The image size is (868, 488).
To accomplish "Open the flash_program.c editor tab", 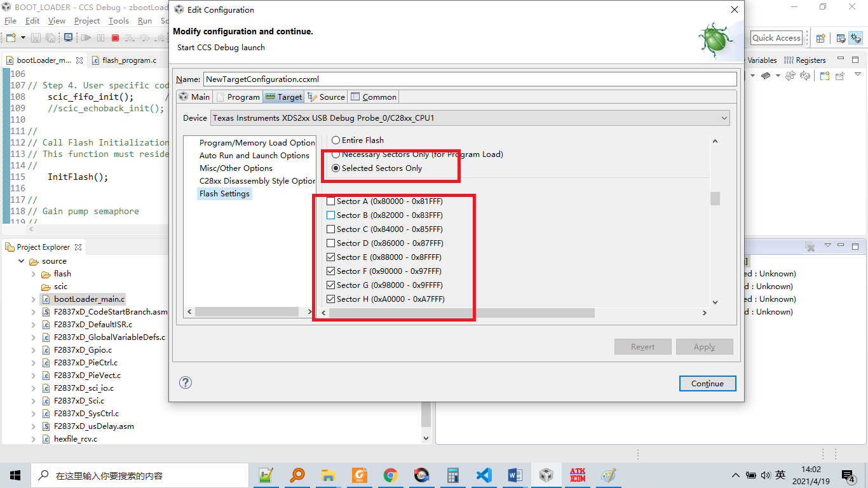I will (x=127, y=60).
